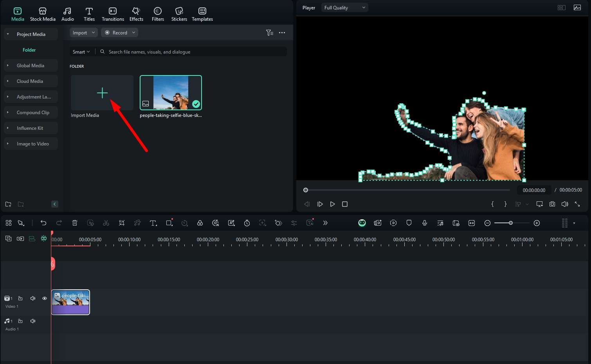Click the image icon beside the player layout icon
Image resolution: width=591 pixels, height=364 pixels.
coord(577,8)
